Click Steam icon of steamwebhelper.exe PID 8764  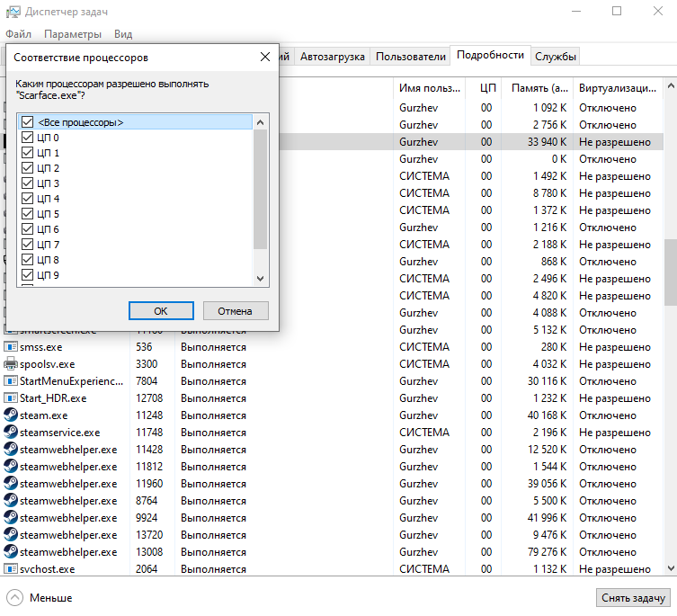click(x=11, y=501)
